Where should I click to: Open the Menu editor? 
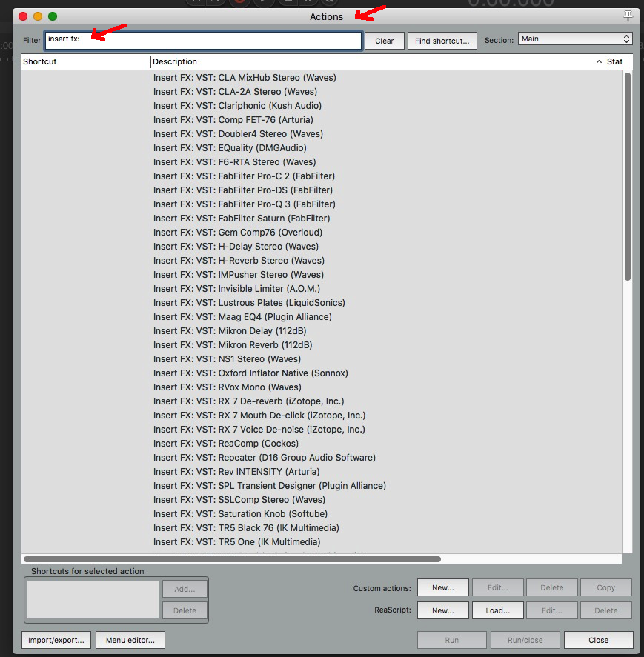pyautogui.click(x=130, y=640)
